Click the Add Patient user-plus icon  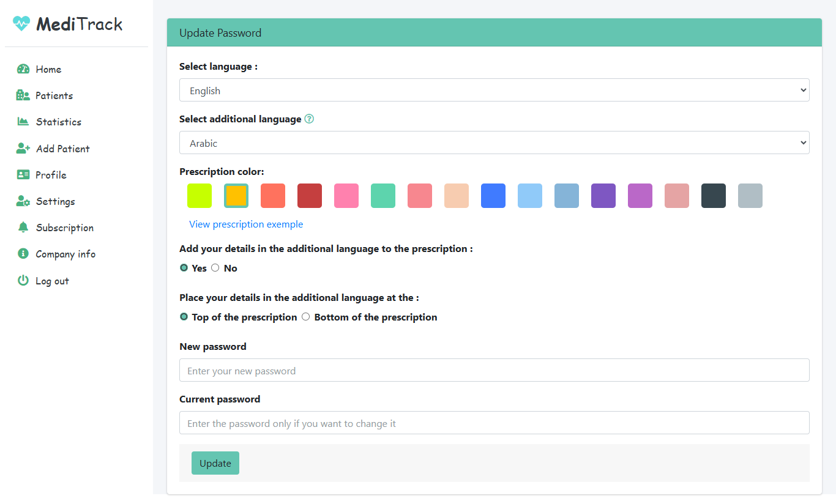23,149
